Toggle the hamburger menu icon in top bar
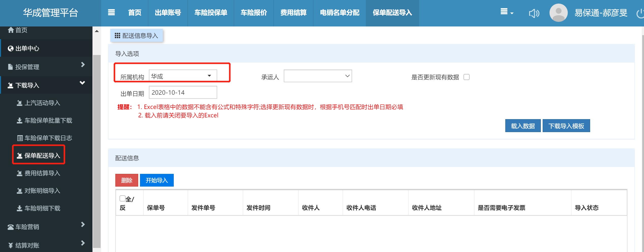Screen dimensions: 644x252 pos(111,12)
